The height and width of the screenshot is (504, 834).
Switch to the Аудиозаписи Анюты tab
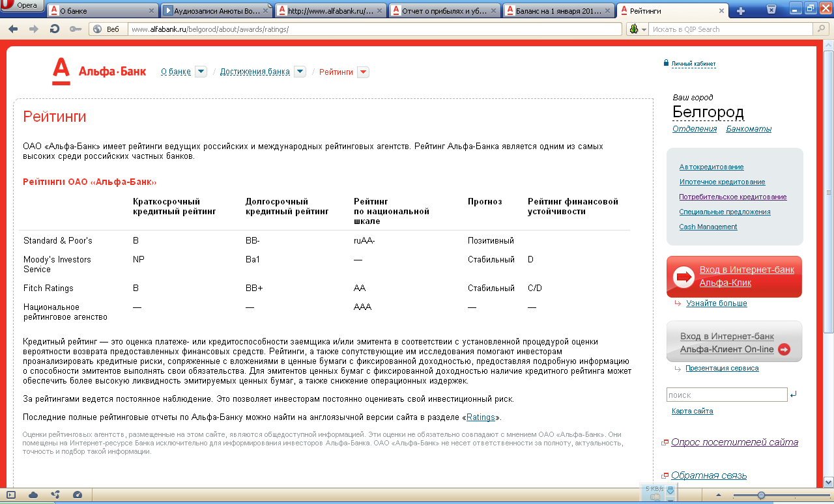pyautogui.click(x=216, y=11)
